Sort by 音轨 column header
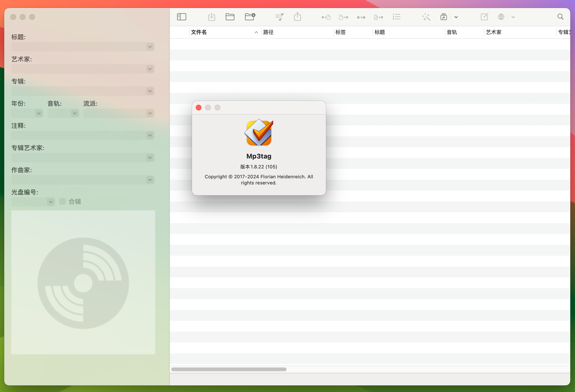Image resolution: width=575 pixels, height=392 pixels. tap(464, 32)
